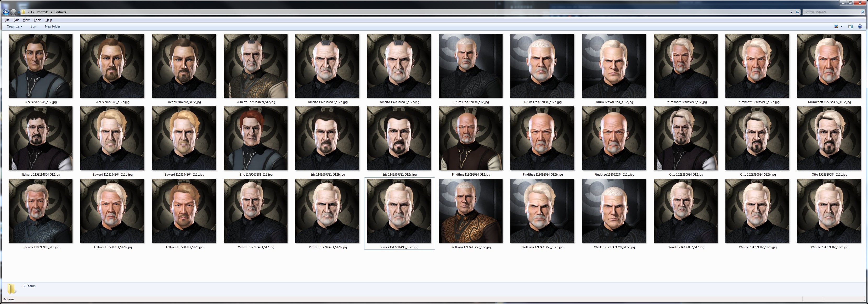Expand the address bar history dropdown

tap(791, 12)
